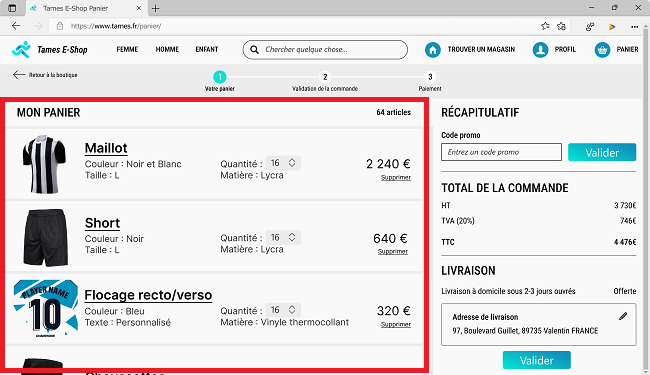
Task: Change quantity stepper for Maillot
Action: point(292,163)
